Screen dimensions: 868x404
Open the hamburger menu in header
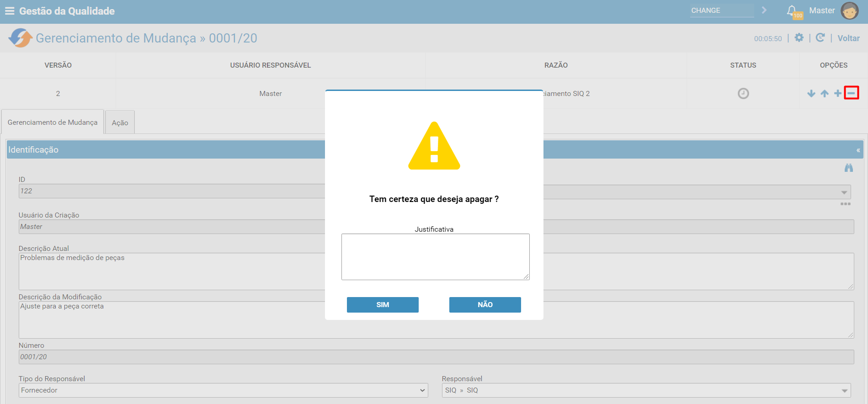click(x=10, y=11)
